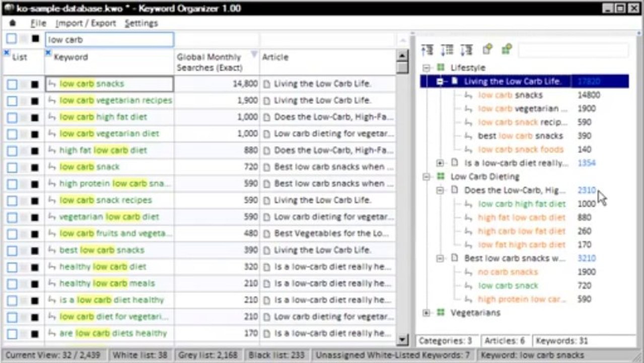644x363 pixels.
Task: Set low carb snack recipes row to grey list
Action: coord(23,201)
